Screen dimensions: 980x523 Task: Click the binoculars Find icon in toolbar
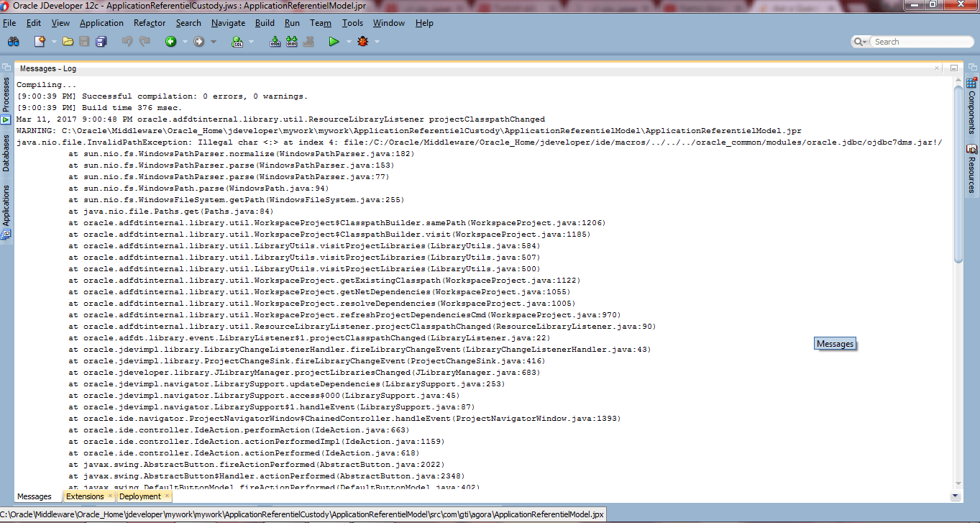point(13,42)
